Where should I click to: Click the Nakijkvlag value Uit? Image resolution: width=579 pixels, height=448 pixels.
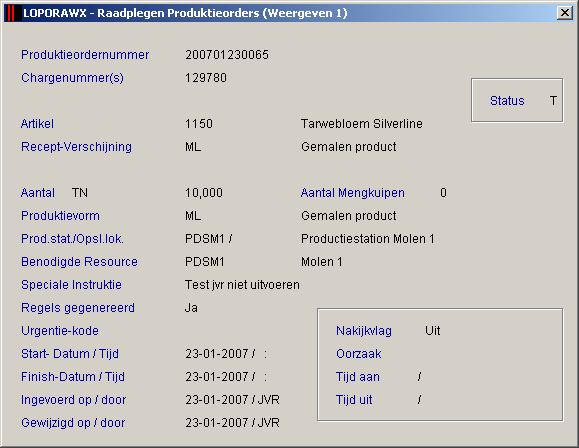pos(432,331)
